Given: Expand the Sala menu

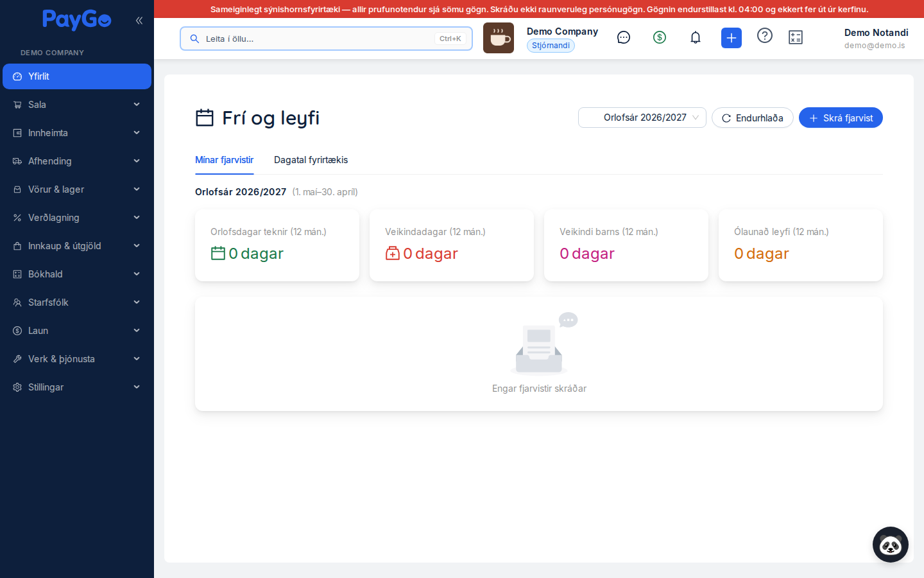Looking at the screenshot, I should 77,105.
